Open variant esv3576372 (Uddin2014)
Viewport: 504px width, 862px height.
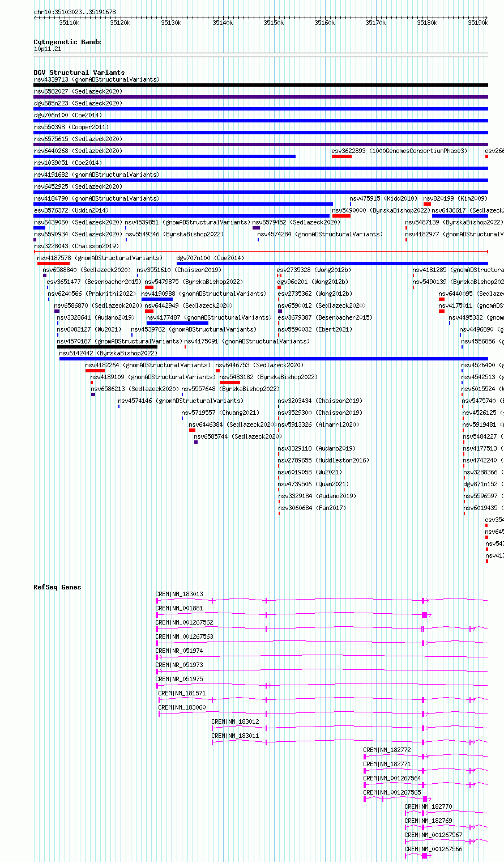[x=71, y=210]
